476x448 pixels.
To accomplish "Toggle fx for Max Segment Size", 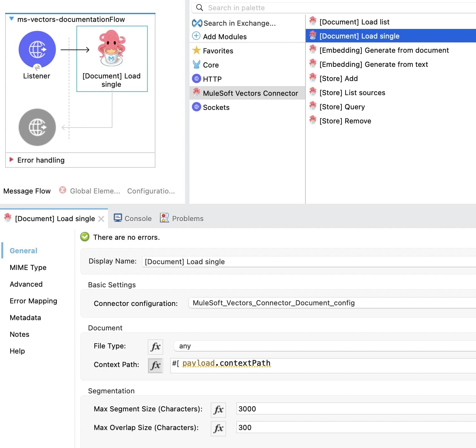I will (218, 410).
